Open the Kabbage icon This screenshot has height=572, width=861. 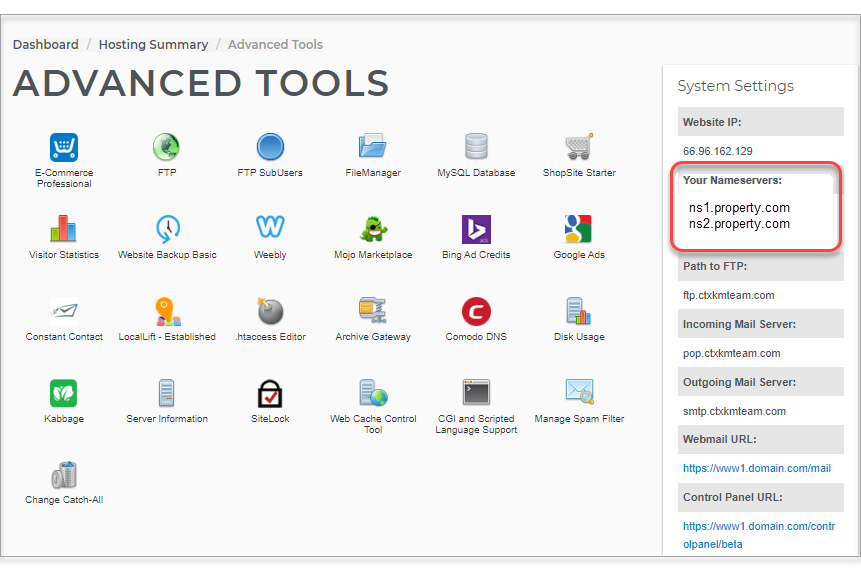click(x=64, y=393)
